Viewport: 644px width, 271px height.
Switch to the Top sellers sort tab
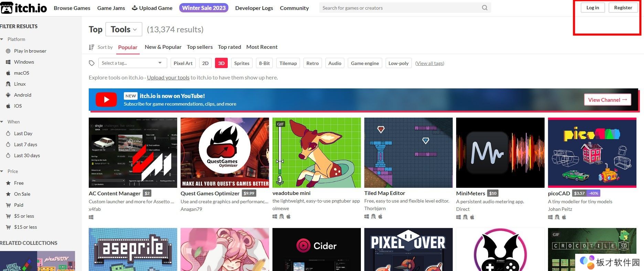[x=200, y=47]
